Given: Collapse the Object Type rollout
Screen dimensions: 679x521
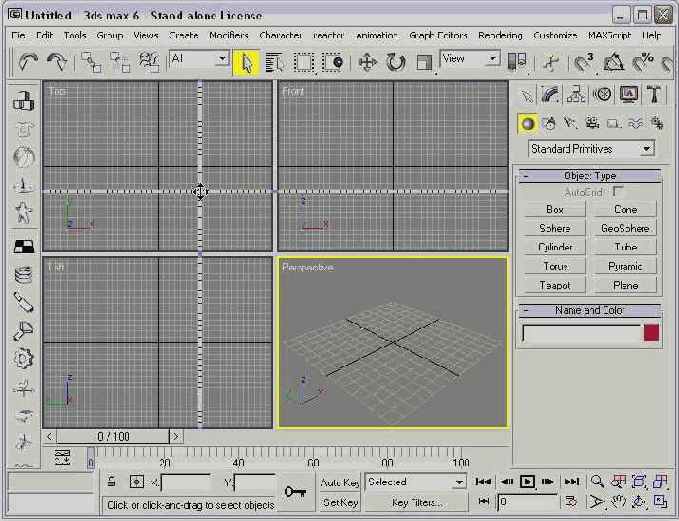Looking at the screenshot, I should click(589, 176).
